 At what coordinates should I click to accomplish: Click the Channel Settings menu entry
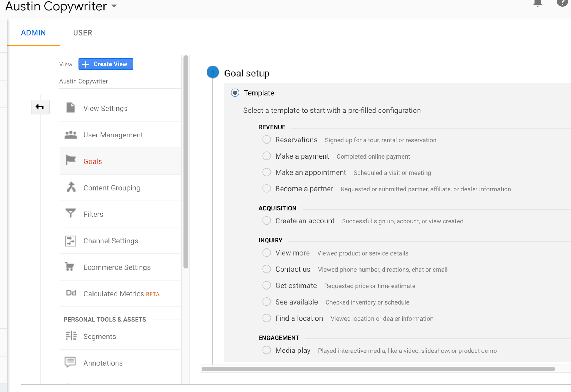[110, 240]
